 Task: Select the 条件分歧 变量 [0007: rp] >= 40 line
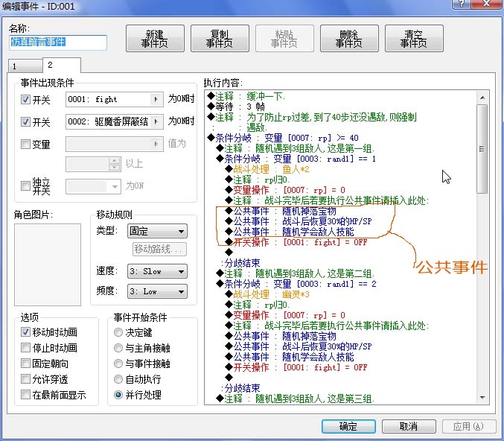tap(283, 138)
